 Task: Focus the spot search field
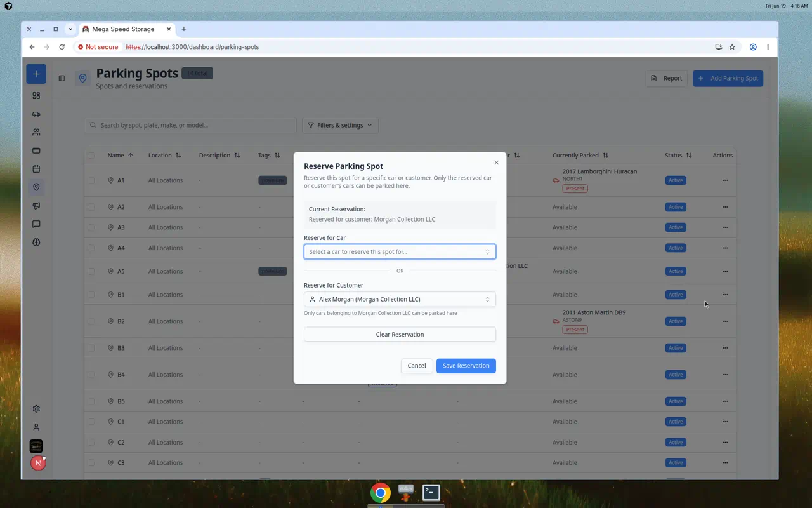pos(190,125)
